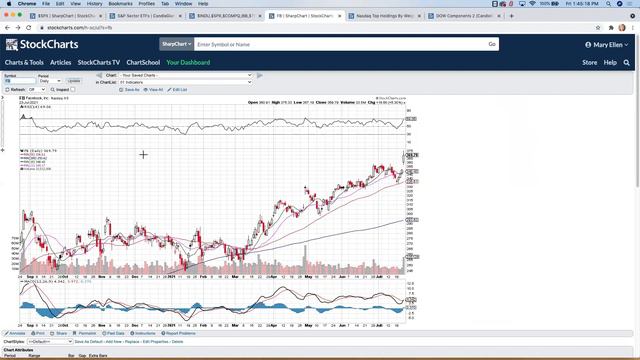Close the FB SharpChart tab
The image size is (640, 360).
pyautogui.click(x=340, y=16)
